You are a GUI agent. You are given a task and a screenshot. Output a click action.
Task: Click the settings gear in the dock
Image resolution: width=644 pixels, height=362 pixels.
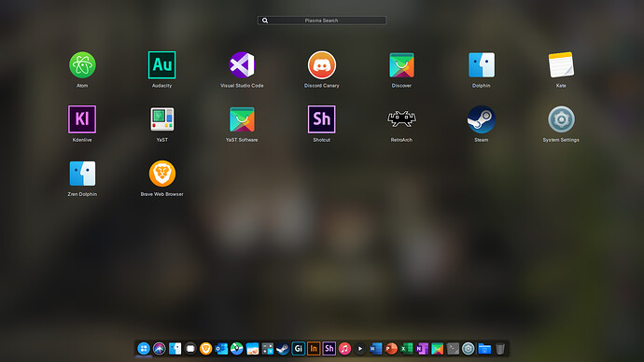469,349
